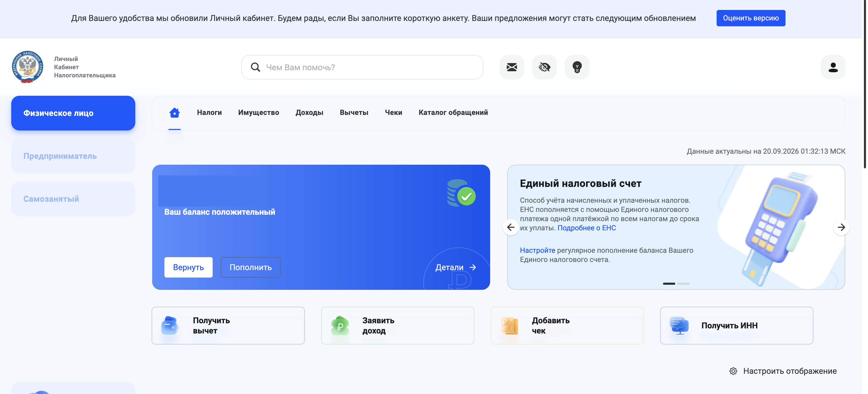This screenshot has height=394, width=868.
Task: Open the Добавить чек card
Action: (567, 326)
